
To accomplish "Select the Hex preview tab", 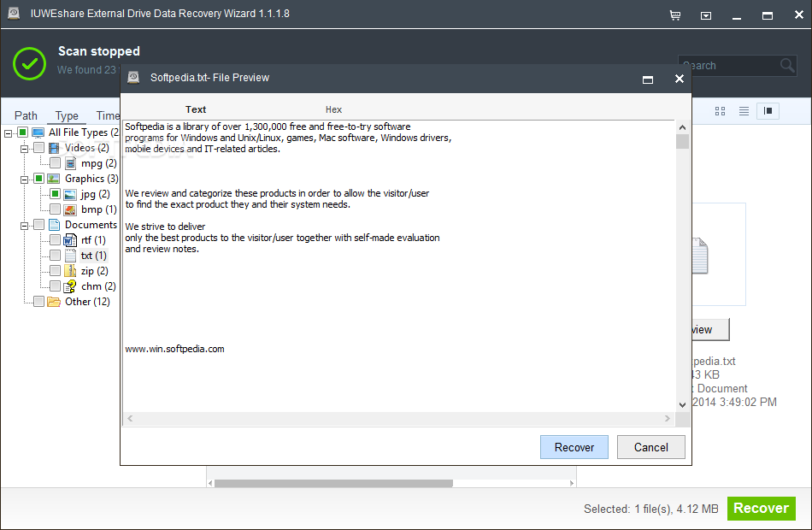I will coord(333,109).
